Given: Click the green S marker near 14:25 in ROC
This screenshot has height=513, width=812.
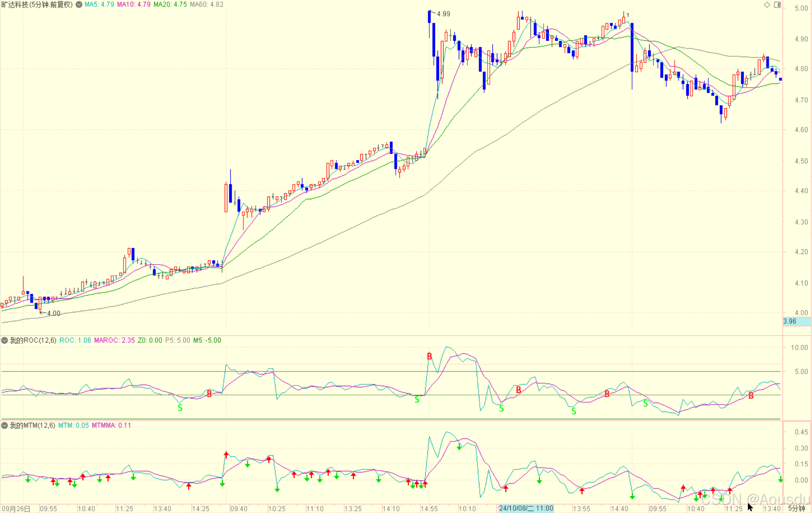Looking at the screenshot, I should [x=180, y=408].
